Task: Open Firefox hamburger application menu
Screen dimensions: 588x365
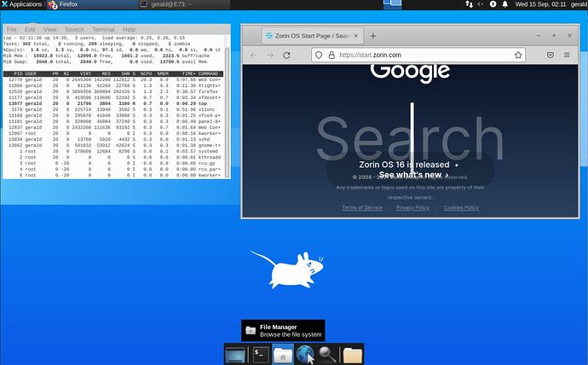Action: pos(567,55)
